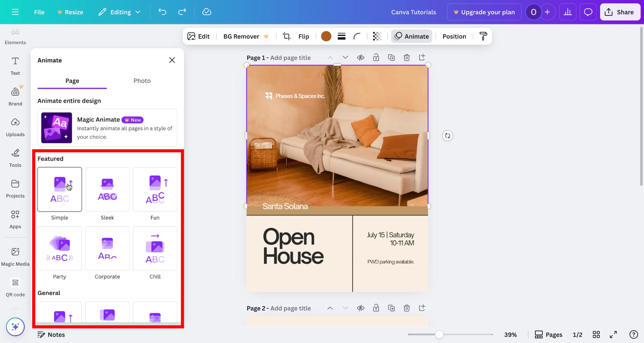The width and height of the screenshot is (644, 343).
Task: Select the Page tab in Animate panel
Action: (72, 81)
